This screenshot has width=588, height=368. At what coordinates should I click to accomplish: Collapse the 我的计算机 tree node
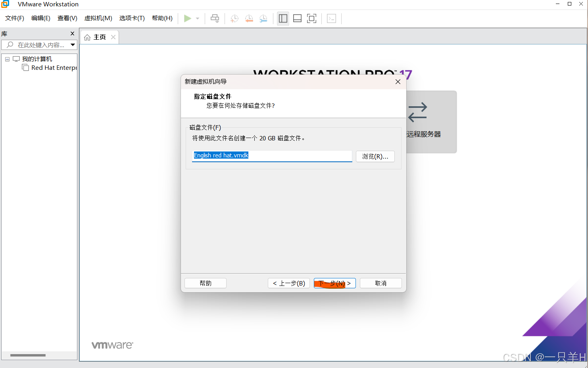(x=7, y=59)
